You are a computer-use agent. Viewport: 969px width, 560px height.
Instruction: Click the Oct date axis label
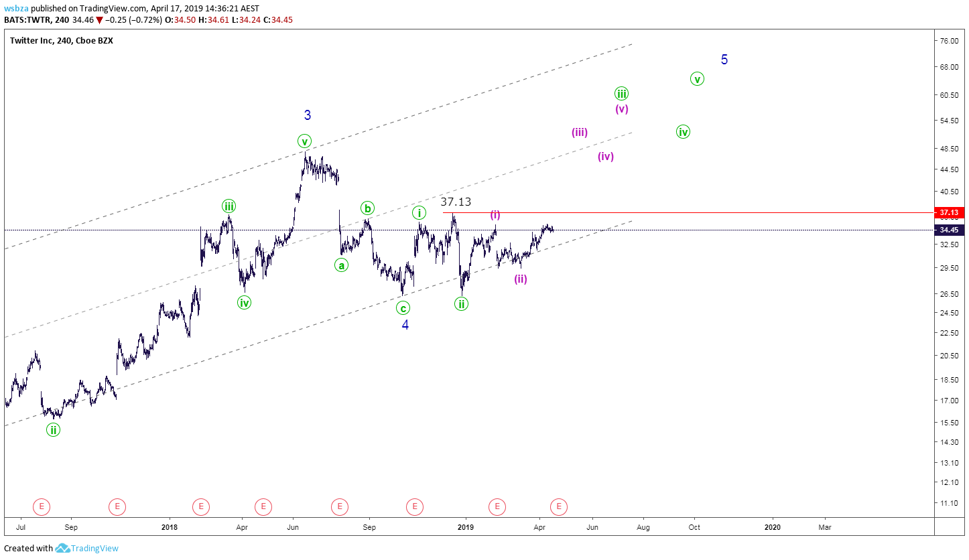click(x=694, y=527)
